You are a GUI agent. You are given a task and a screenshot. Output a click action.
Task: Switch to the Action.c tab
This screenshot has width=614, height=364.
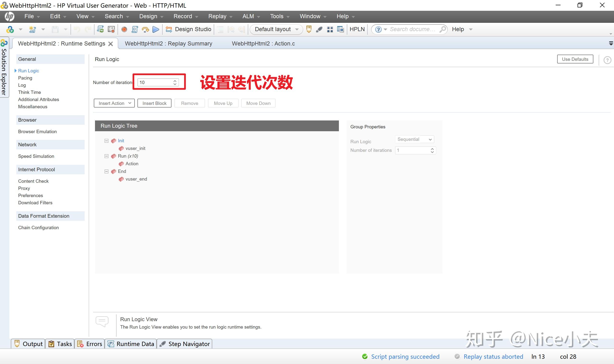(x=263, y=44)
